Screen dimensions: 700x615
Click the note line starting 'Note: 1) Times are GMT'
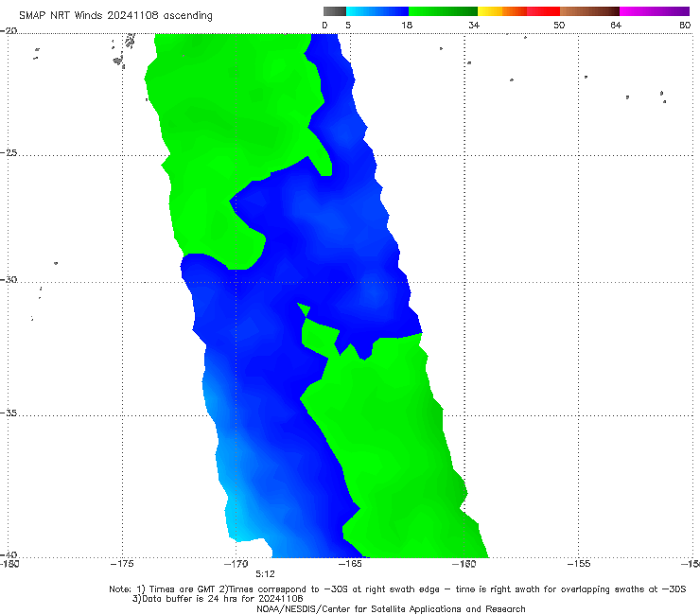coord(397,589)
